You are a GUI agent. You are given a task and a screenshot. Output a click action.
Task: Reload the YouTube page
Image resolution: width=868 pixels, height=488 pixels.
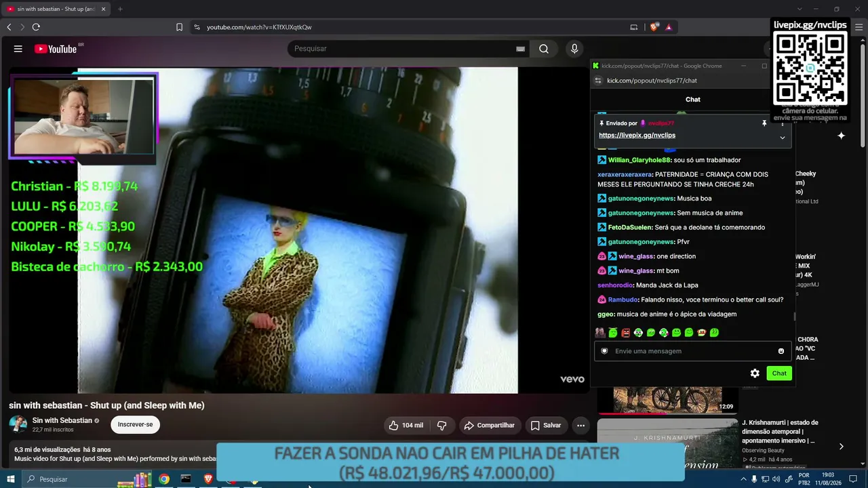(x=36, y=27)
